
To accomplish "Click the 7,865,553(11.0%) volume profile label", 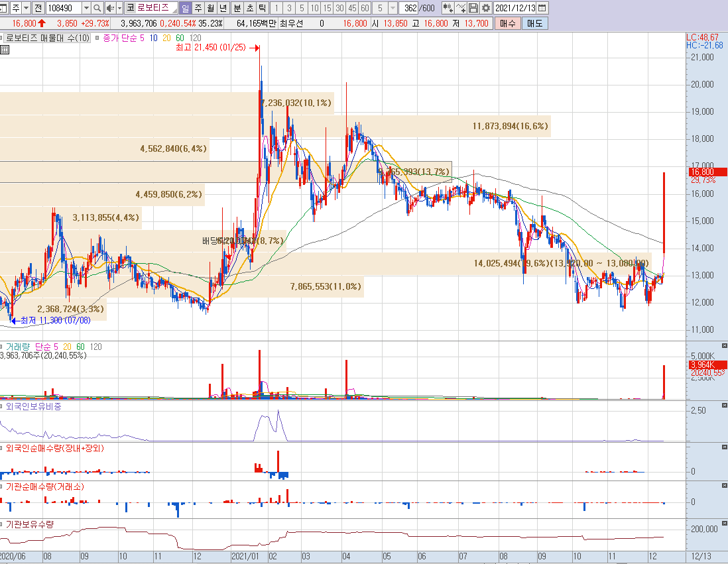I will point(326,286).
